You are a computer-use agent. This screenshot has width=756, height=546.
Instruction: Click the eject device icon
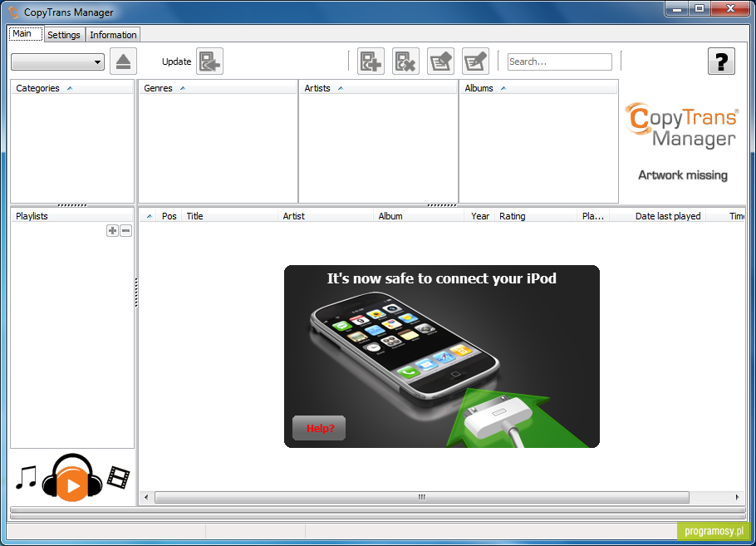pos(123,61)
